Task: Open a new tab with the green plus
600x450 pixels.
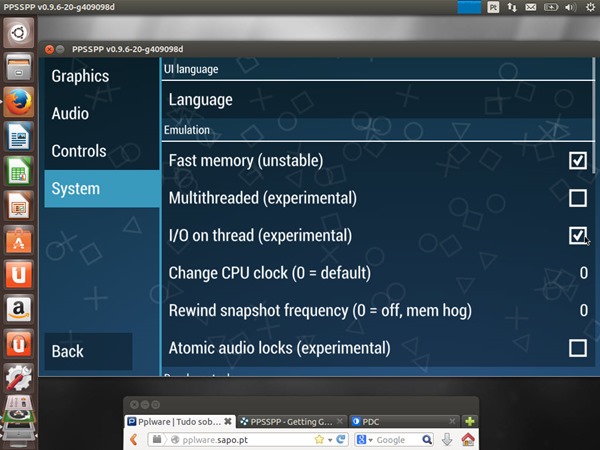Action: point(470,421)
